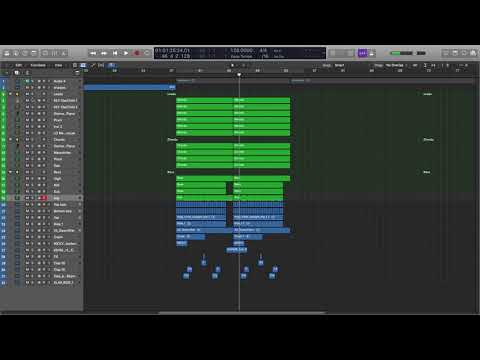
Task: Click the Toolbar icon in control bar
Action: [x=34, y=53]
